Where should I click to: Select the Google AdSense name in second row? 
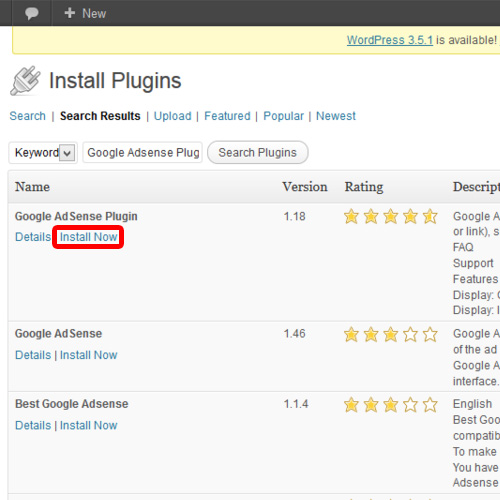click(x=58, y=334)
